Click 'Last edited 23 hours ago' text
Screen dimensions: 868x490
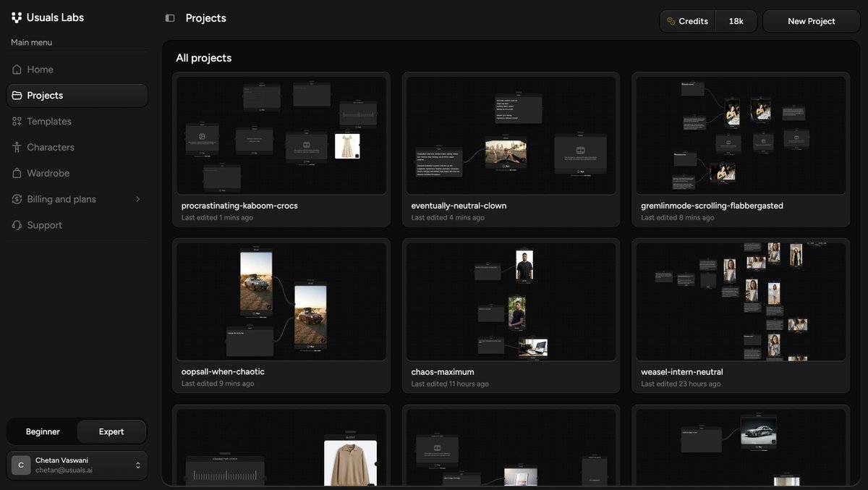coord(681,384)
